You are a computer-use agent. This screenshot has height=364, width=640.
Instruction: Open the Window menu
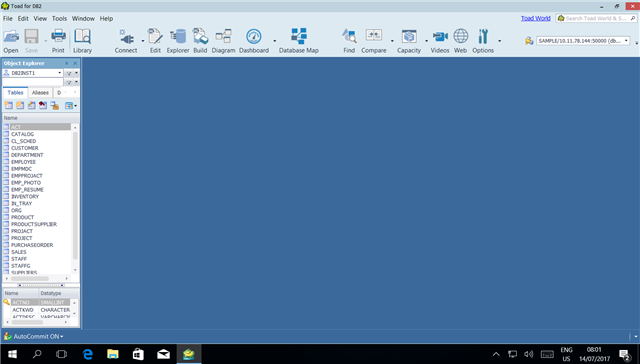83,18
